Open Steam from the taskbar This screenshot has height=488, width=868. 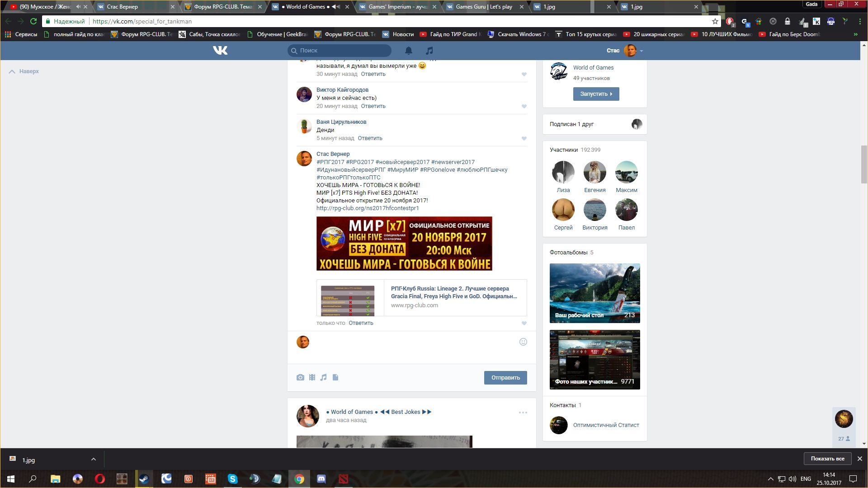pos(144,479)
